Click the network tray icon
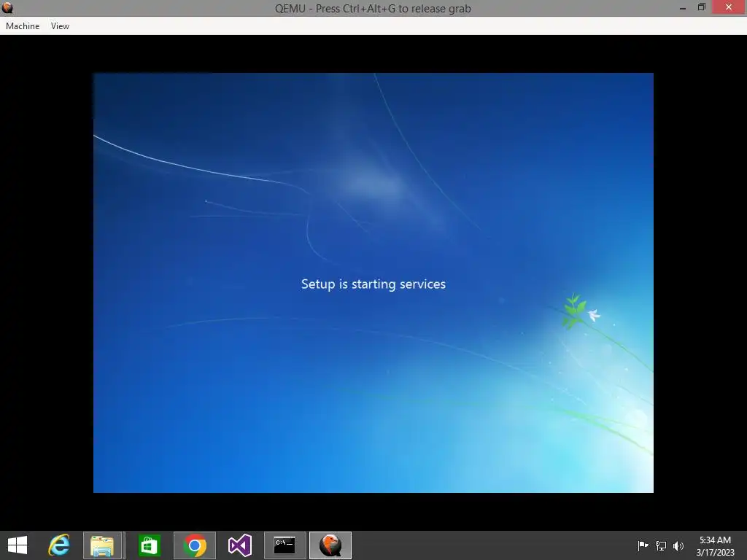 pyautogui.click(x=661, y=545)
